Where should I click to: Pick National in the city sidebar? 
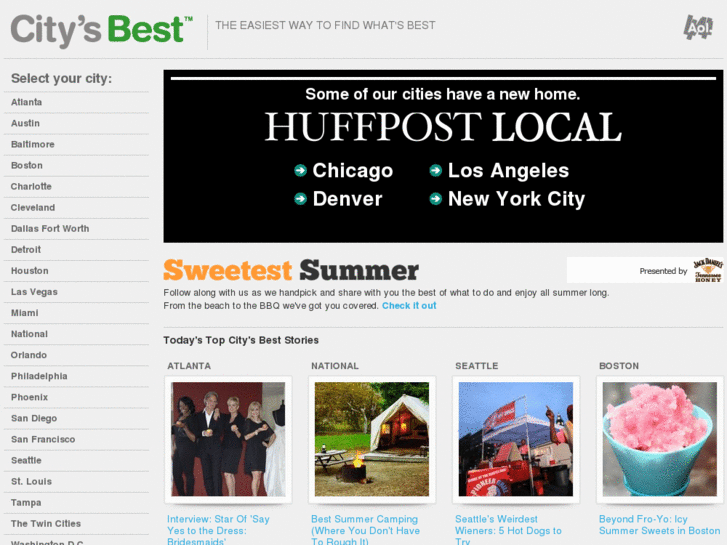click(29, 334)
